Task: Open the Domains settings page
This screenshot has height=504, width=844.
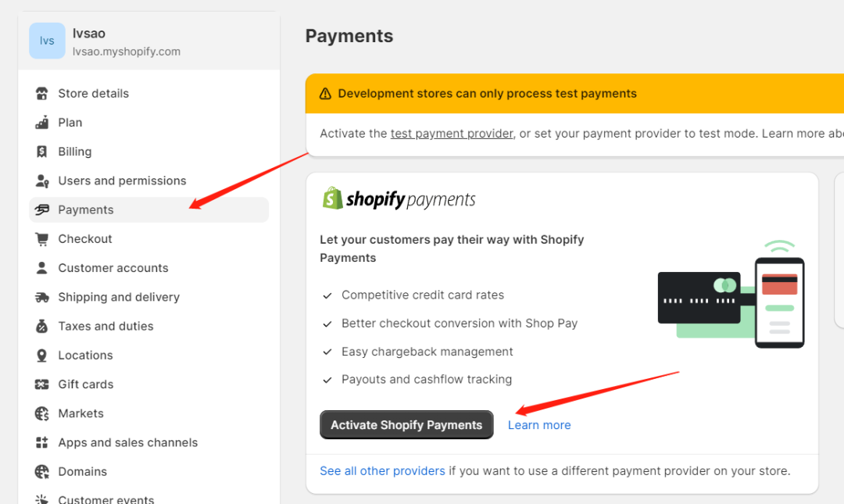Action: [x=82, y=471]
